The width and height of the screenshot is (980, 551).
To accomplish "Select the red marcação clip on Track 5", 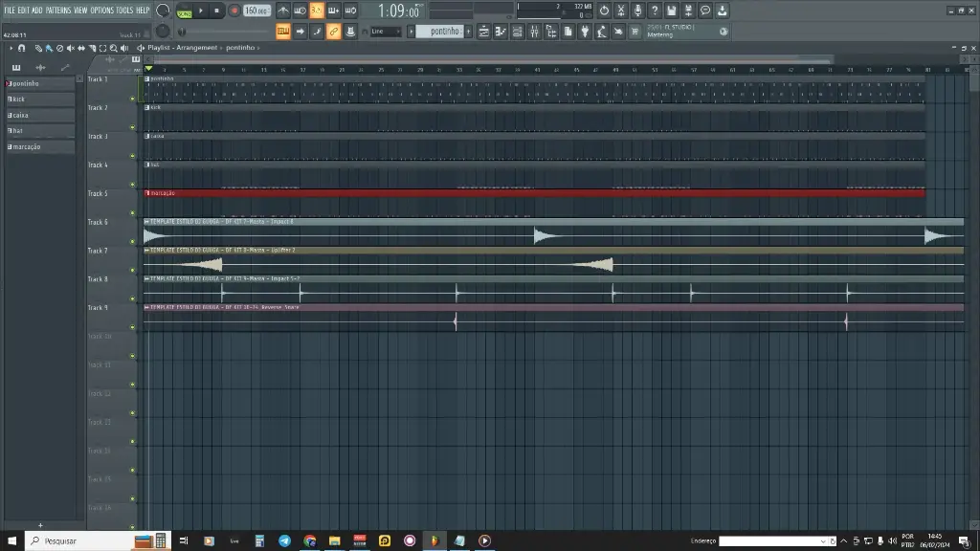I will coord(534,193).
